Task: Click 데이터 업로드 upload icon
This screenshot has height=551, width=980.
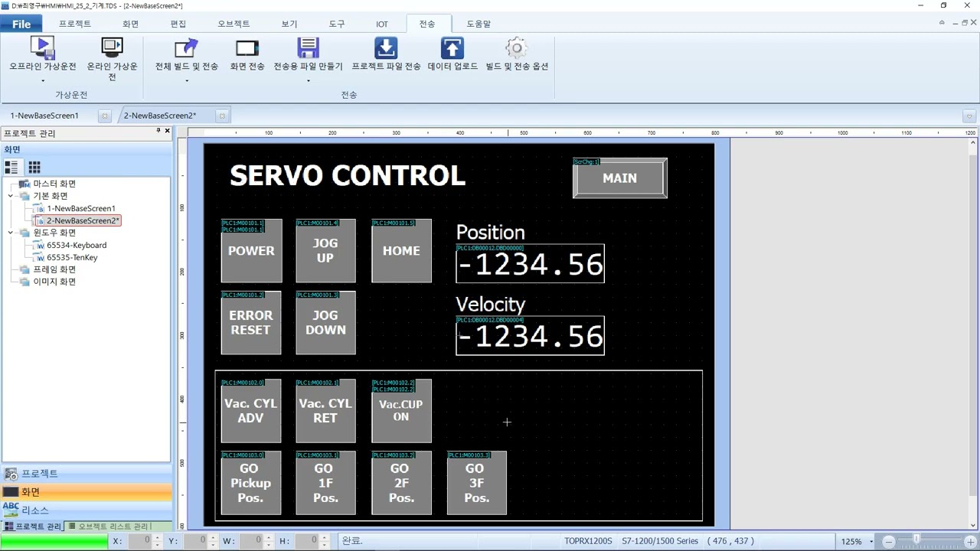Action: 452,49
